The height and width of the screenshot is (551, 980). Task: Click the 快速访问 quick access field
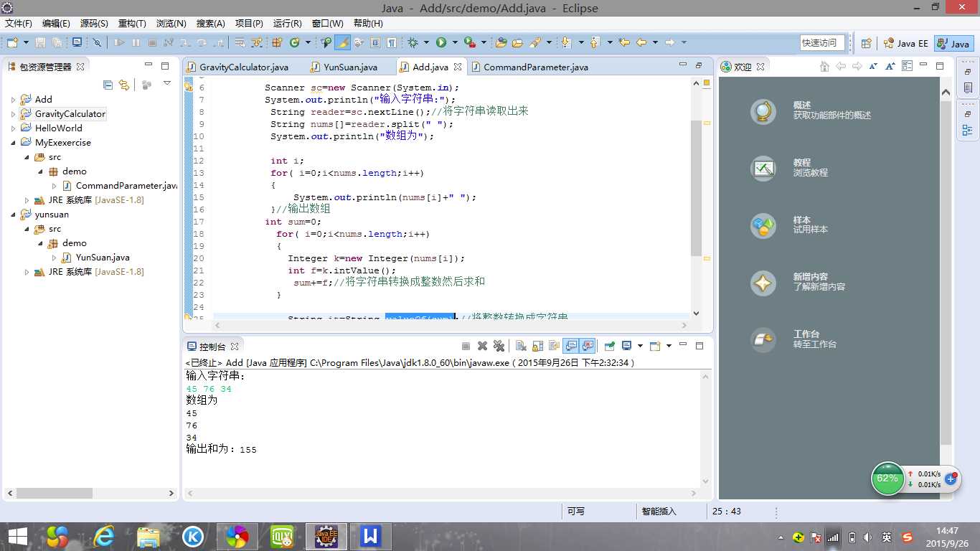pyautogui.click(x=822, y=43)
